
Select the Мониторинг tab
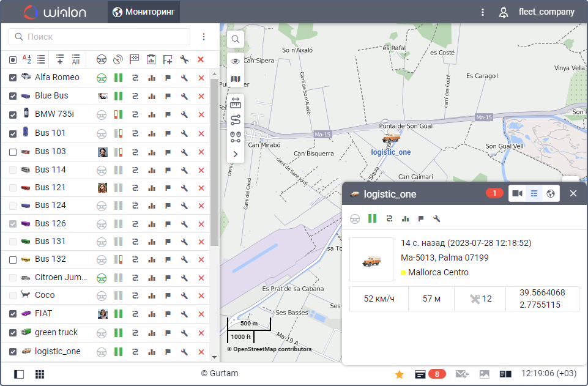[144, 12]
